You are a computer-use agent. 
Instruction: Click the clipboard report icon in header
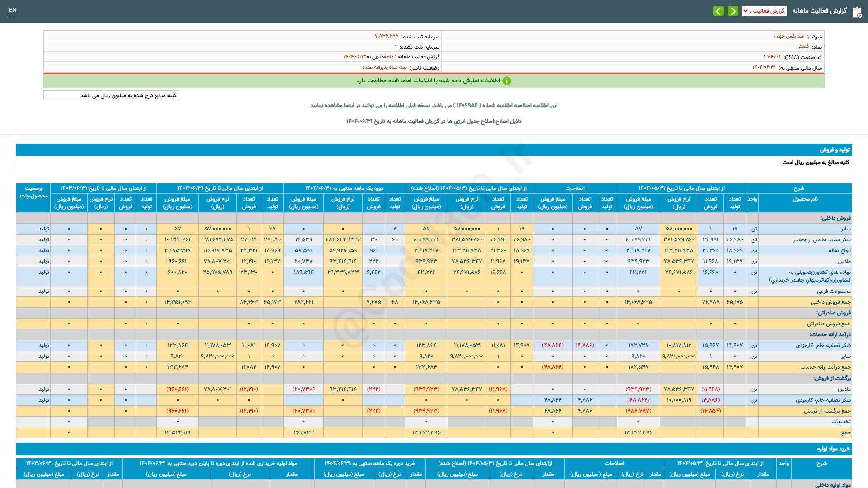(857, 12)
